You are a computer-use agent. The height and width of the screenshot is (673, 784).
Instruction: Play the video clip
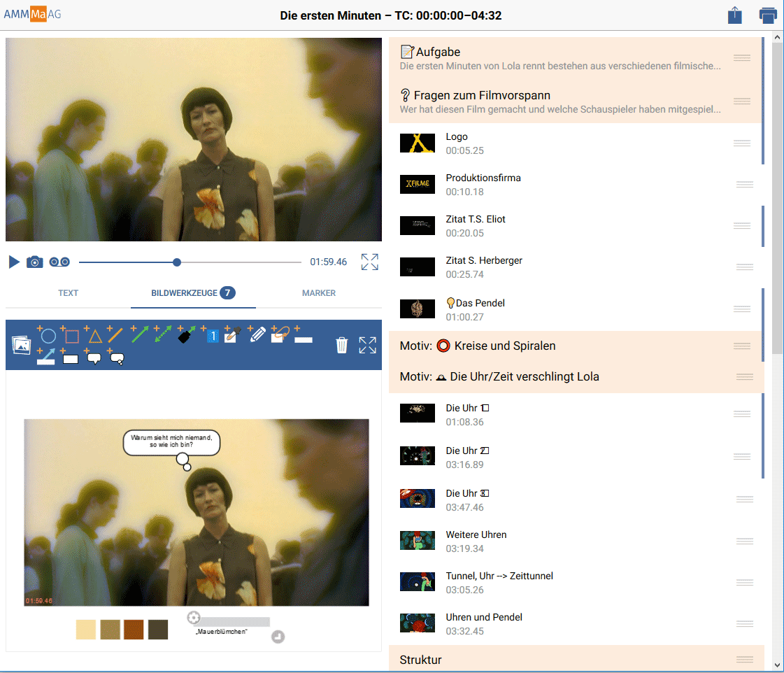coord(14,262)
